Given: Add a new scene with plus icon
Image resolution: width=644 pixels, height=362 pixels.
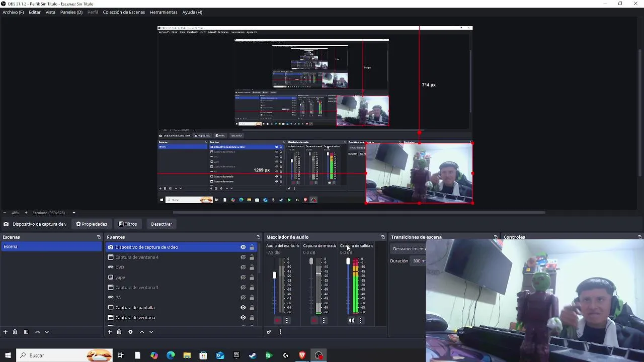Looking at the screenshot, I should click(6, 332).
